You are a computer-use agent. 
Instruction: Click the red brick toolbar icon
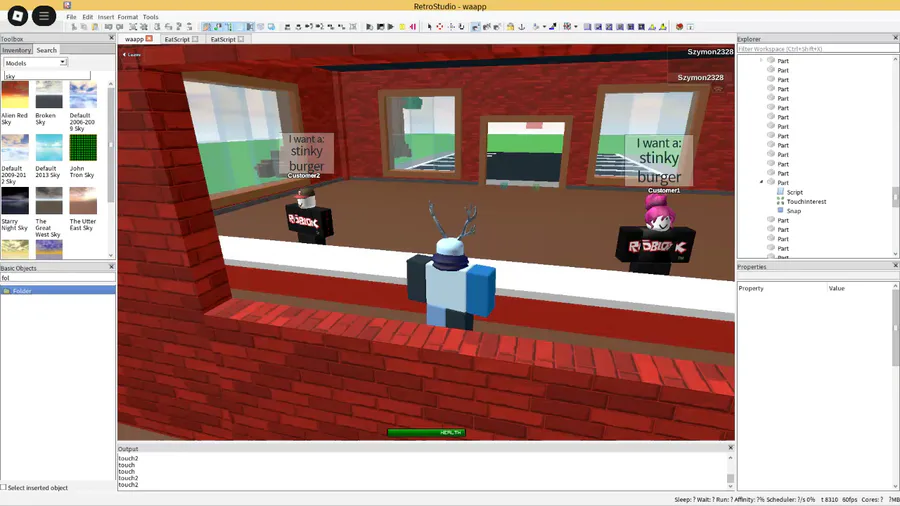[x=679, y=27]
